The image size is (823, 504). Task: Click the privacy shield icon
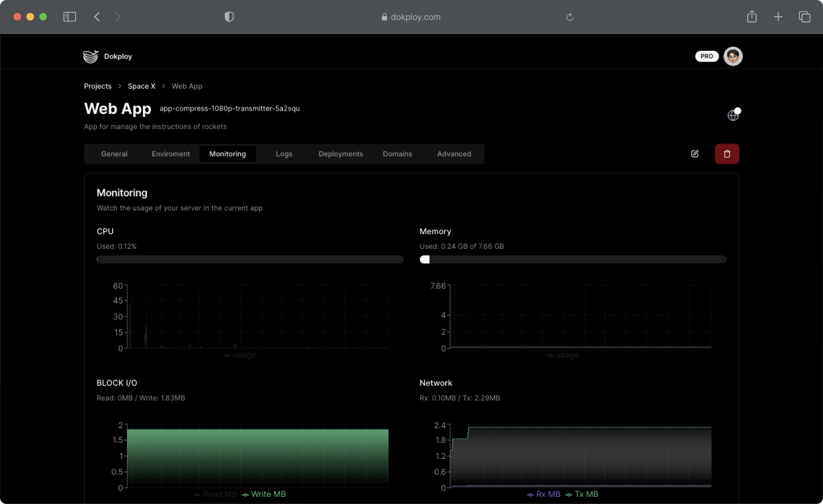click(229, 17)
